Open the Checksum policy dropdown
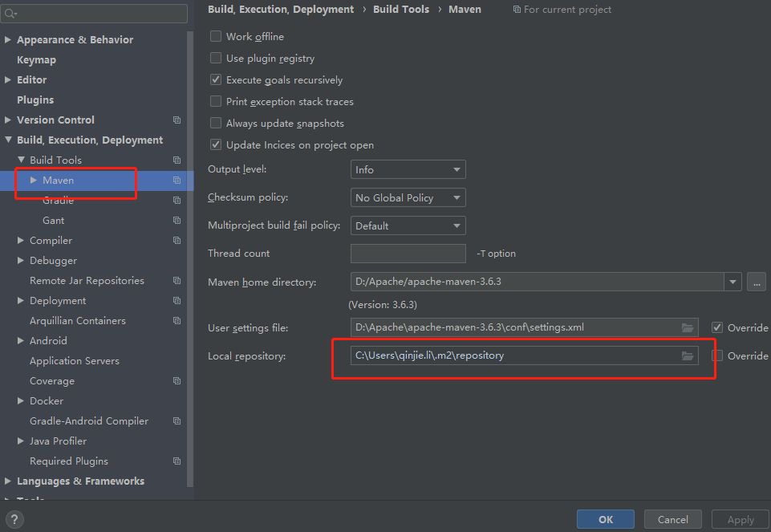The height and width of the screenshot is (532, 771). tap(408, 197)
